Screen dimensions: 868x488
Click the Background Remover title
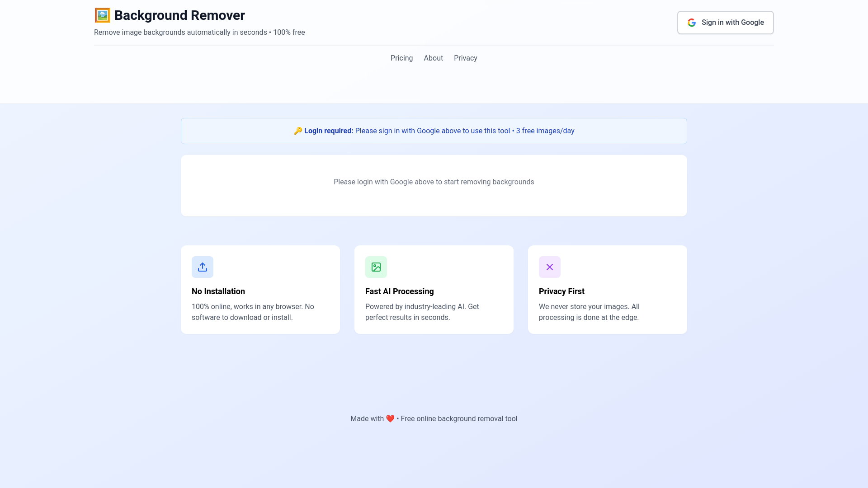[179, 15]
